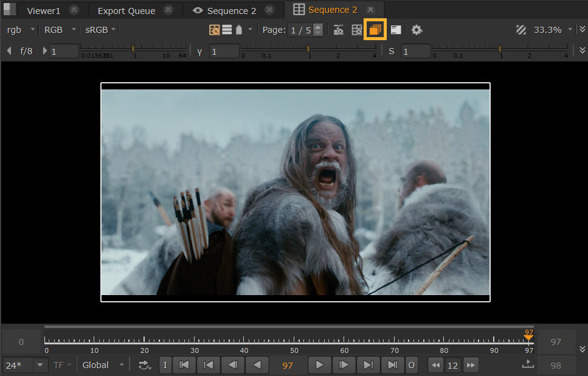Open the pane content menu icon

click(x=9, y=9)
